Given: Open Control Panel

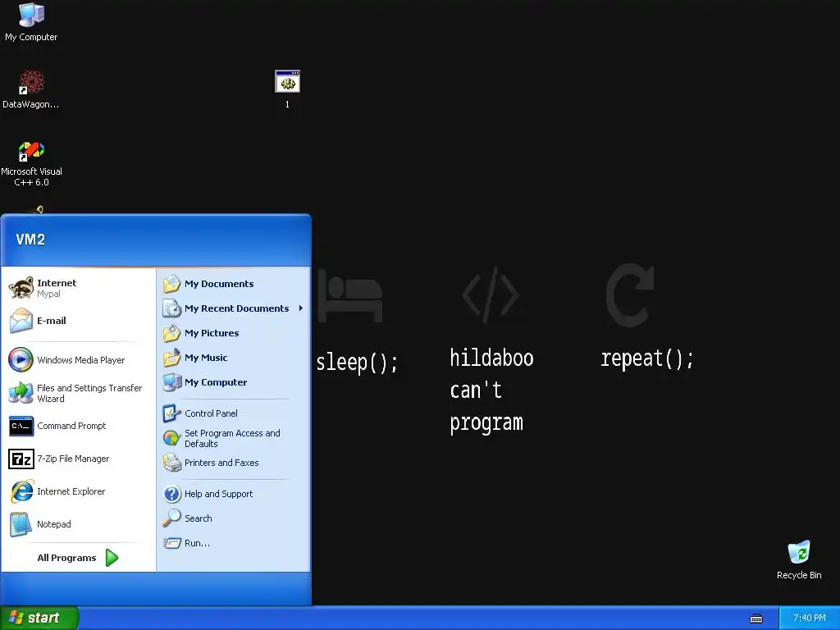Looking at the screenshot, I should coord(234,413).
